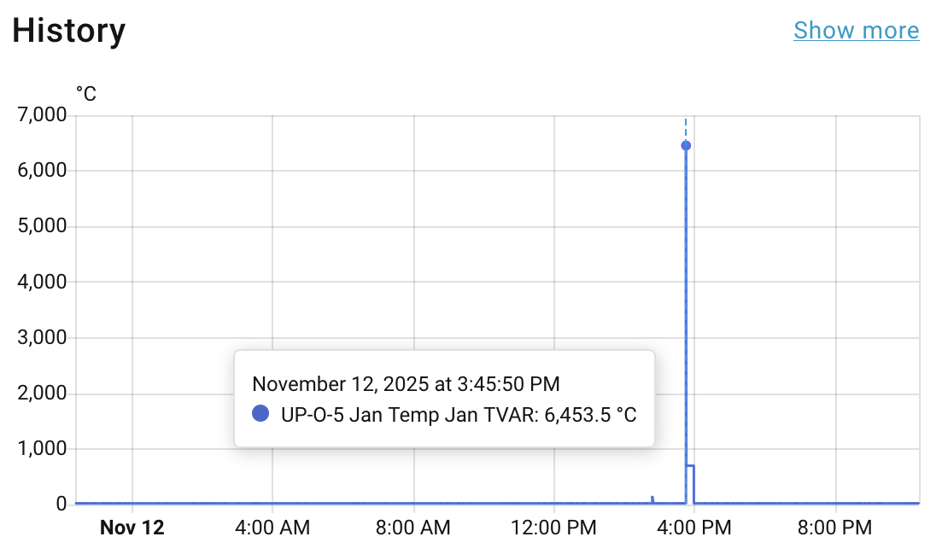Click the Show more link
The width and height of the screenshot is (948, 560).
[x=856, y=31]
